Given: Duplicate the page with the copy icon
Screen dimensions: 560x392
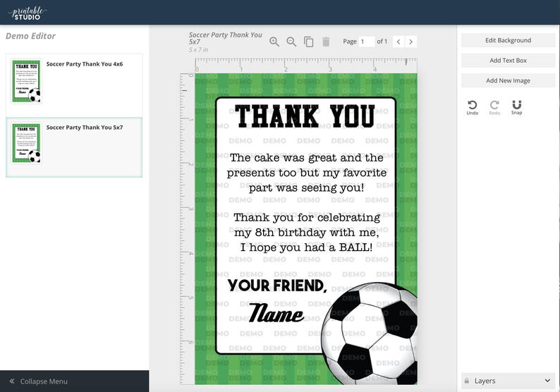Looking at the screenshot, I should [308, 42].
